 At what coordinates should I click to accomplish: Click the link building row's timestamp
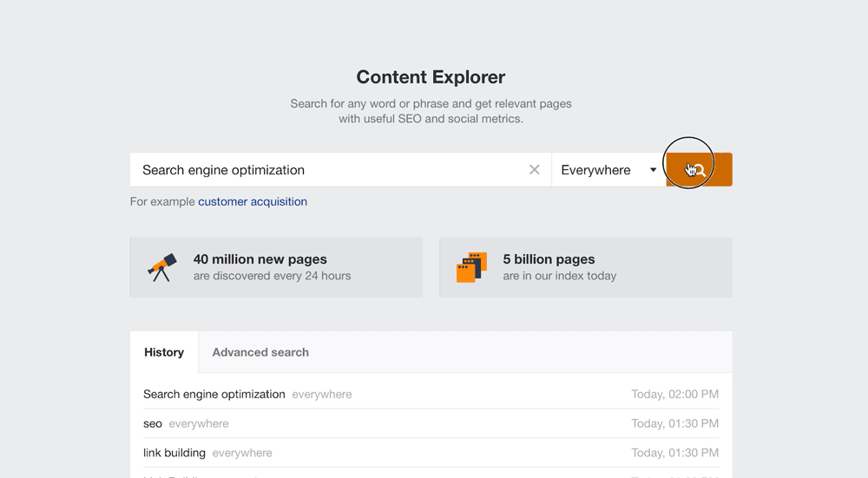(674, 453)
